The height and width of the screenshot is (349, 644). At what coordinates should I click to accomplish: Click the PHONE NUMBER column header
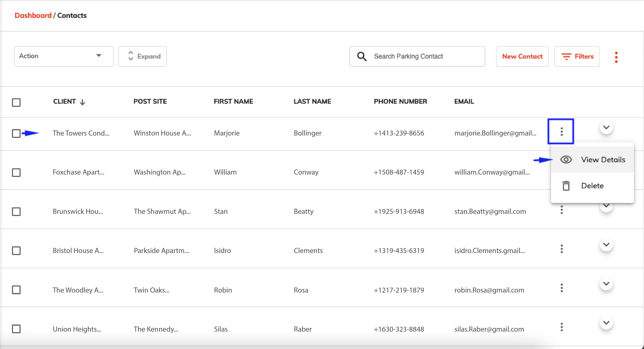point(400,101)
